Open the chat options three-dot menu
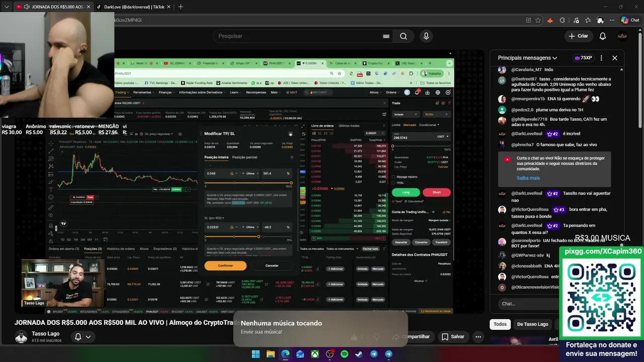This screenshot has width=644, height=362. coord(601,58)
